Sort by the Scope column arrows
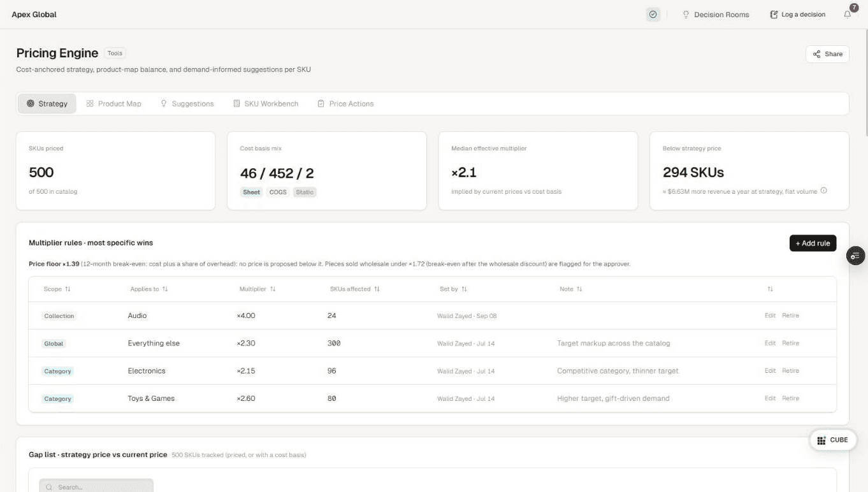This screenshot has height=492, width=868. click(x=68, y=289)
